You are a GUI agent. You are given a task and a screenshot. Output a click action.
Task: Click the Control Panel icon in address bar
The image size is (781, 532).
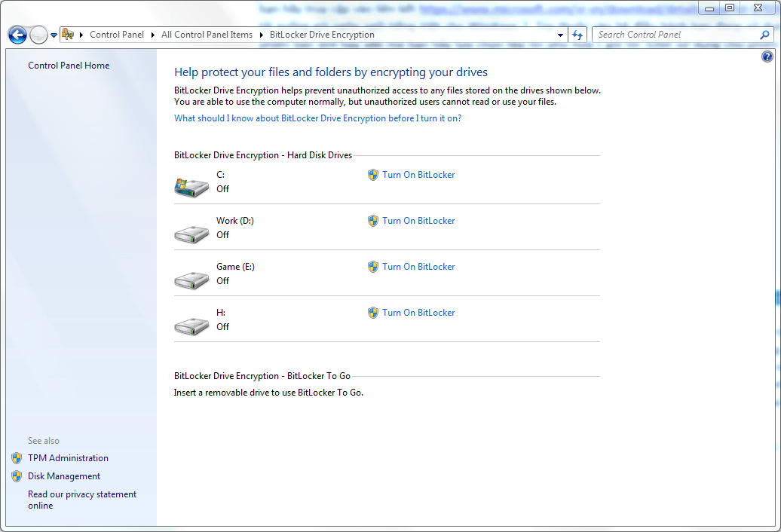tap(68, 35)
